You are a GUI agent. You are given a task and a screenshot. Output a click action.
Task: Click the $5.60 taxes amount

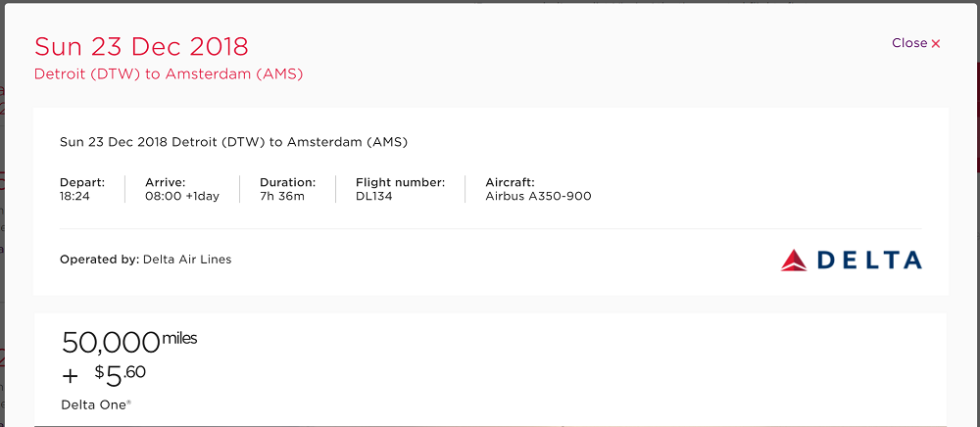(120, 373)
